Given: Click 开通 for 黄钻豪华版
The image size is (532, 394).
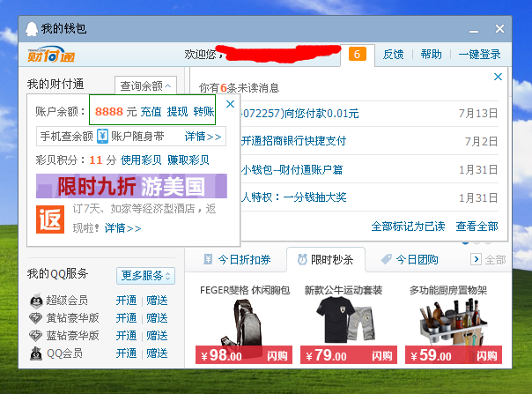Looking at the screenshot, I should click(126, 318).
